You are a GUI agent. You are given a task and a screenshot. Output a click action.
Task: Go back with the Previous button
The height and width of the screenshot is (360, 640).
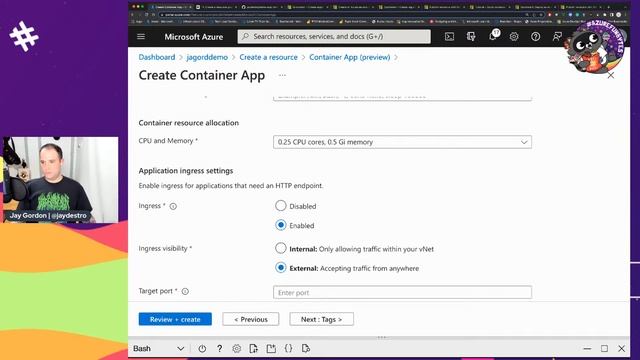click(x=251, y=319)
